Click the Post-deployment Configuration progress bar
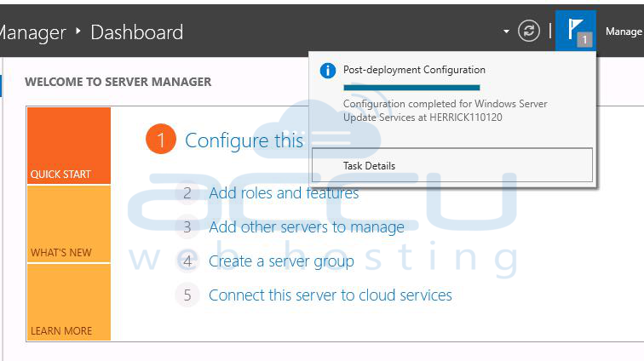The width and height of the screenshot is (644, 361). pyautogui.click(x=411, y=88)
